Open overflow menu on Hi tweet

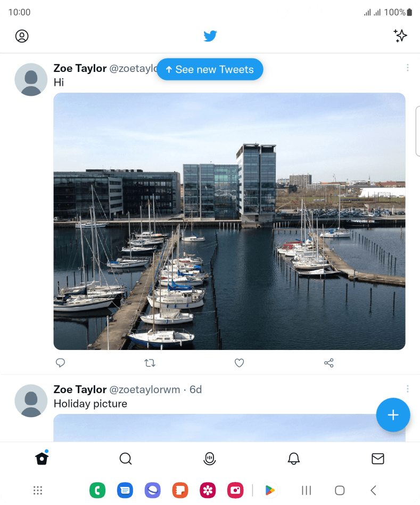coord(407,68)
